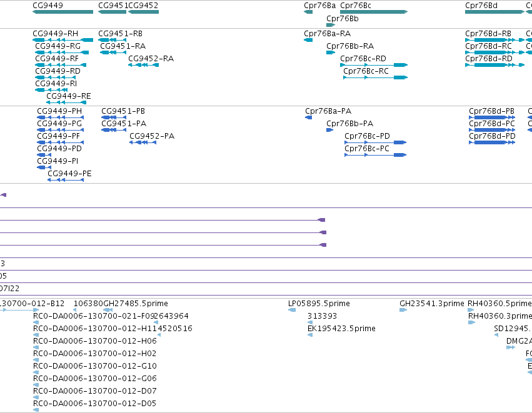This screenshot has width=532, height=413.
Task: Click the 2643964 feature label
Action: click(x=171, y=316)
